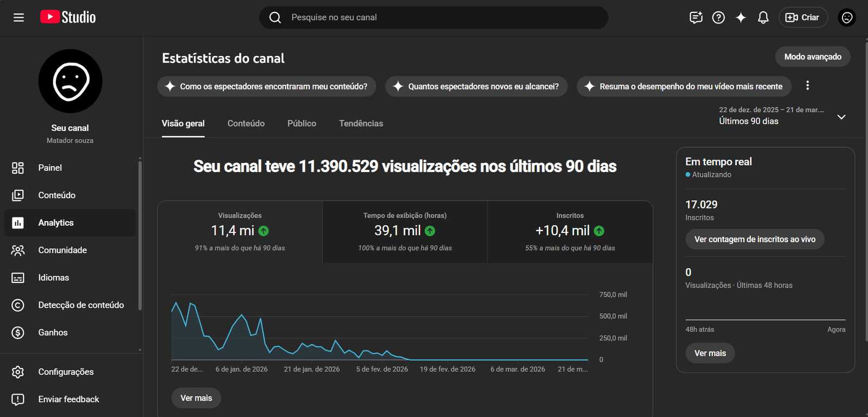Switch to the Visão geral tab
The height and width of the screenshot is (417, 868).
183,123
